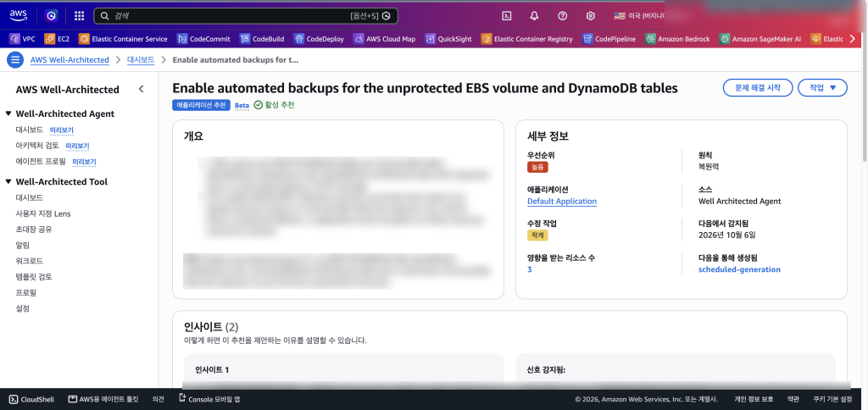Open Elastic Container Service shortcut

click(x=123, y=39)
